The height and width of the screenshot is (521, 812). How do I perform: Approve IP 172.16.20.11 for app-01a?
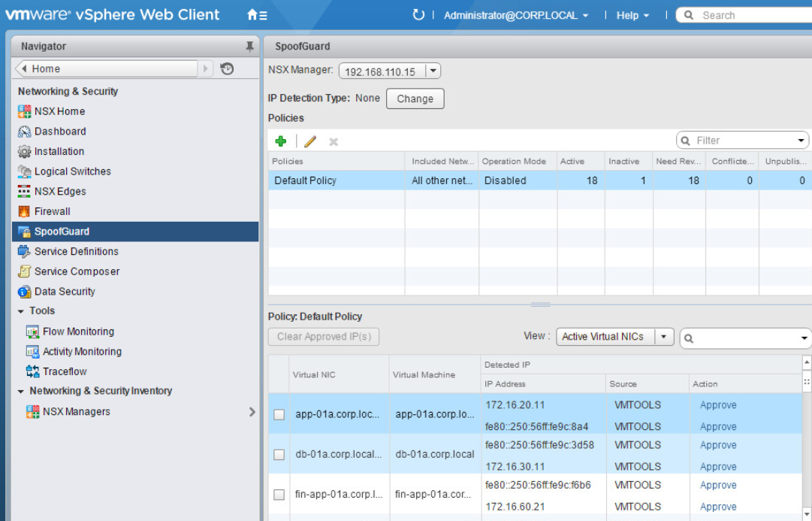coord(718,405)
